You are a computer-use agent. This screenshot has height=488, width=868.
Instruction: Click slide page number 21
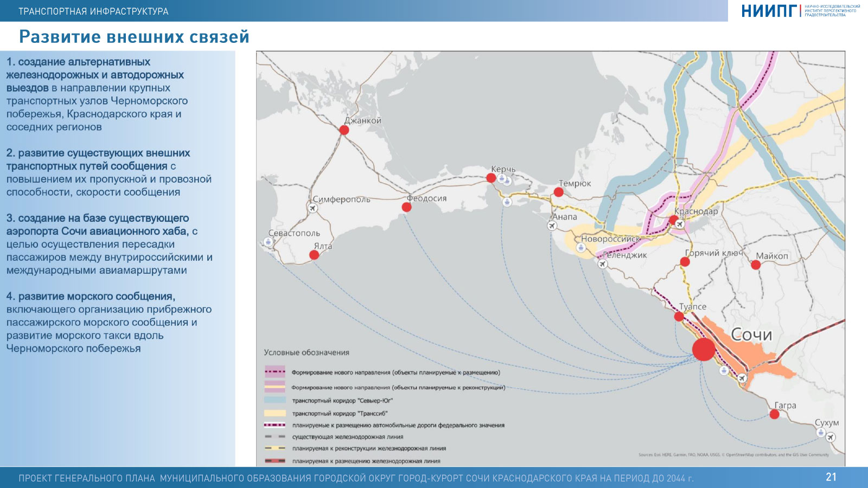click(831, 477)
